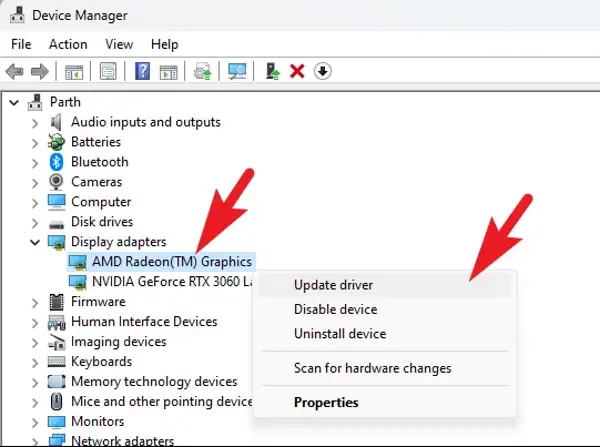Open the Help menu
The height and width of the screenshot is (447, 600).
165,44
